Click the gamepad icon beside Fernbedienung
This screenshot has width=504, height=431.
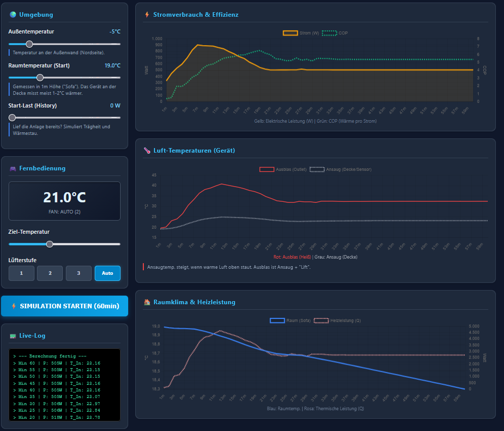(x=13, y=168)
